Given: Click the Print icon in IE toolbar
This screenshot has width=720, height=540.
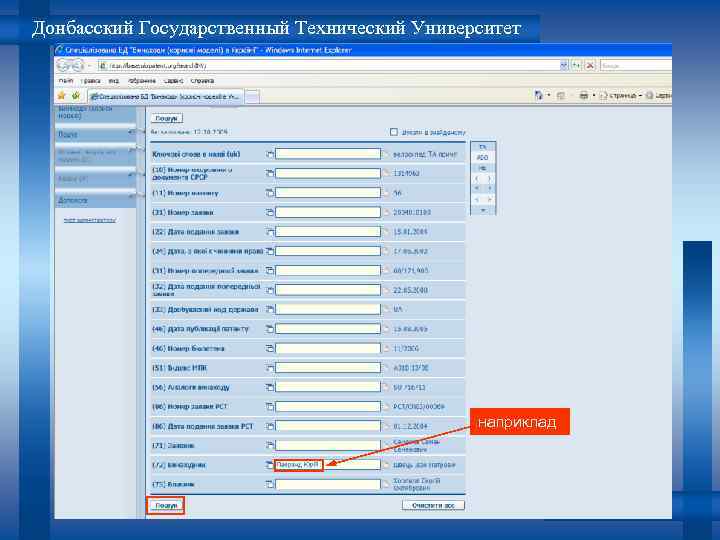Looking at the screenshot, I should (584, 96).
